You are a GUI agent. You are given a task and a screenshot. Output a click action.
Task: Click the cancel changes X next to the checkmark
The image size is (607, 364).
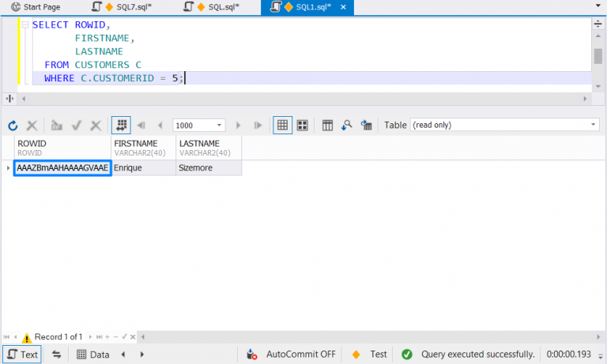tap(96, 126)
